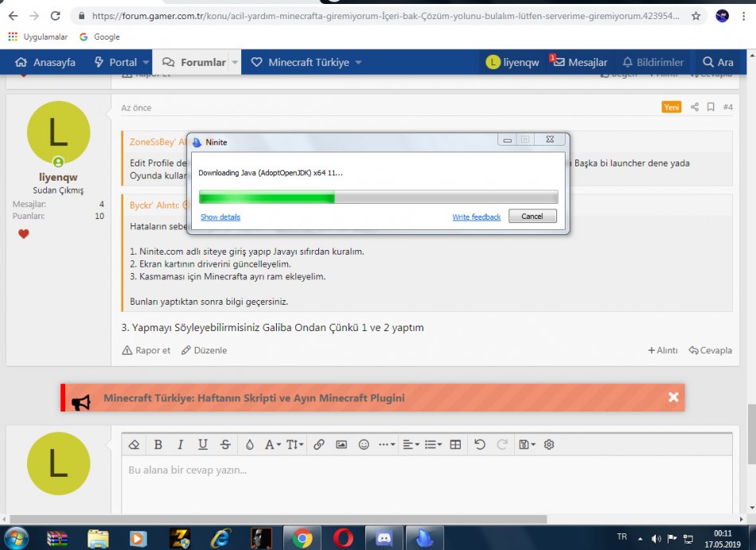The height and width of the screenshot is (550, 756).
Task: Insert a table in the reply
Action: pos(455,444)
